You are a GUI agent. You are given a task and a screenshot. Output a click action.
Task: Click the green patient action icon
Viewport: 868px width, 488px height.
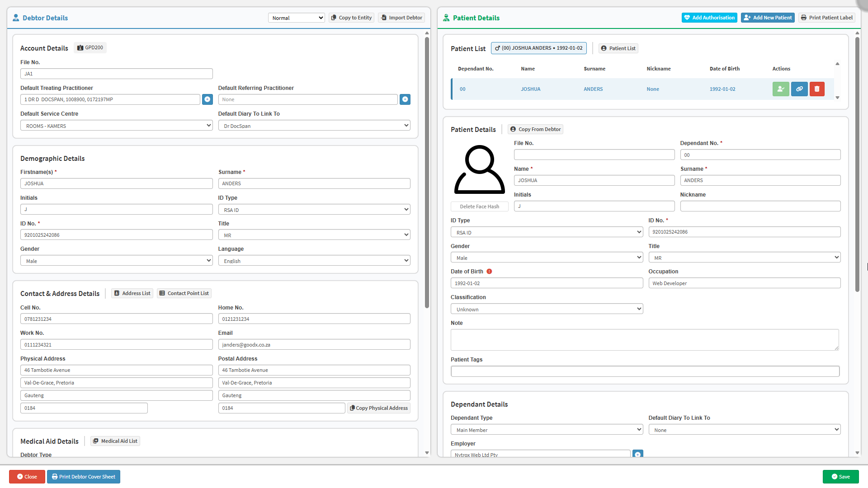coord(781,89)
